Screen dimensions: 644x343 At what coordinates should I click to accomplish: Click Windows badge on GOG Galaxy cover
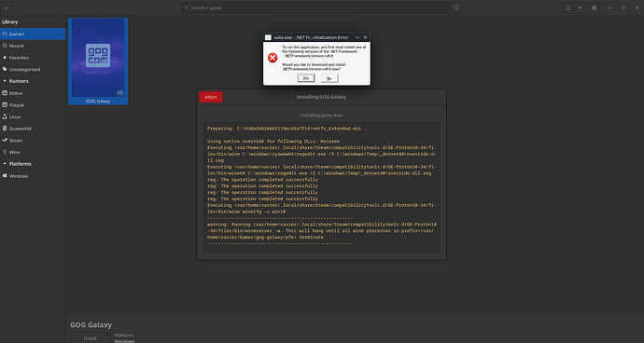pyautogui.click(x=119, y=93)
